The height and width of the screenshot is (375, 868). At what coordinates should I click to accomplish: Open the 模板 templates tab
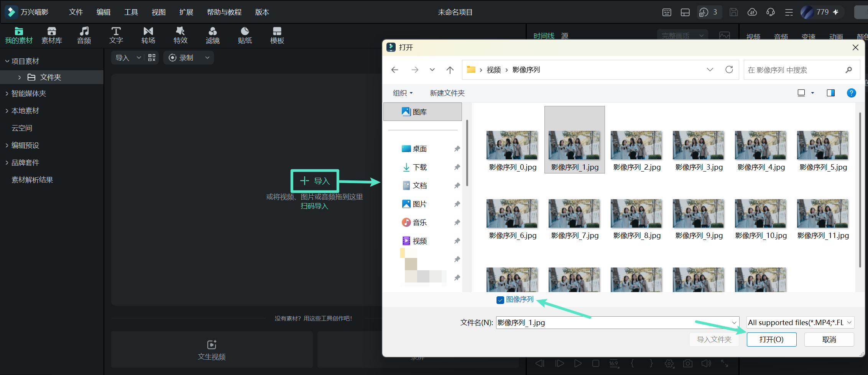[277, 35]
